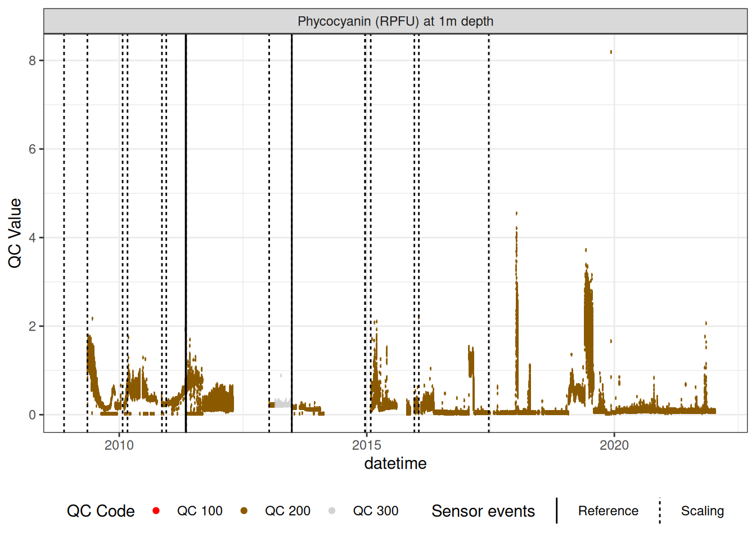Click the QC Code legend title
This screenshot has width=756, height=540.
101,511
